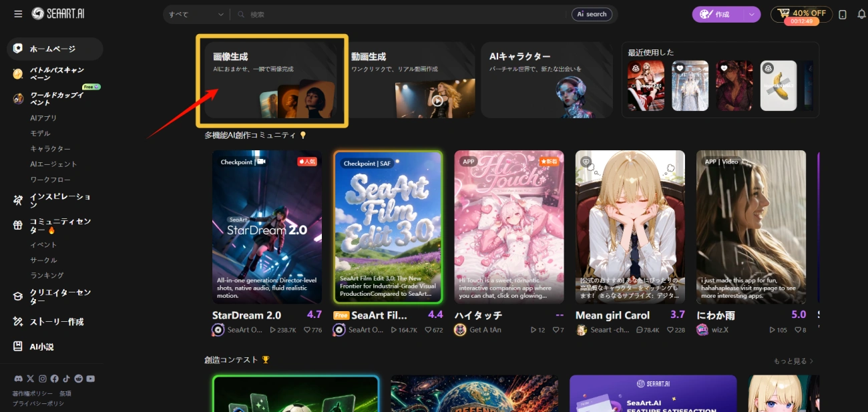This screenshot has width=868, height=412.
Task: Play the 動画生成 preview video icon
Action: tap(437, 101)
